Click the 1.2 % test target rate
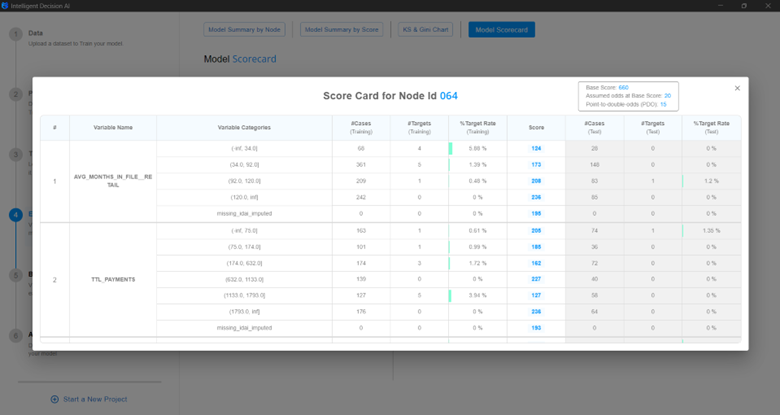Viewport: 780px width, 415px height. [x=711, y=181]
